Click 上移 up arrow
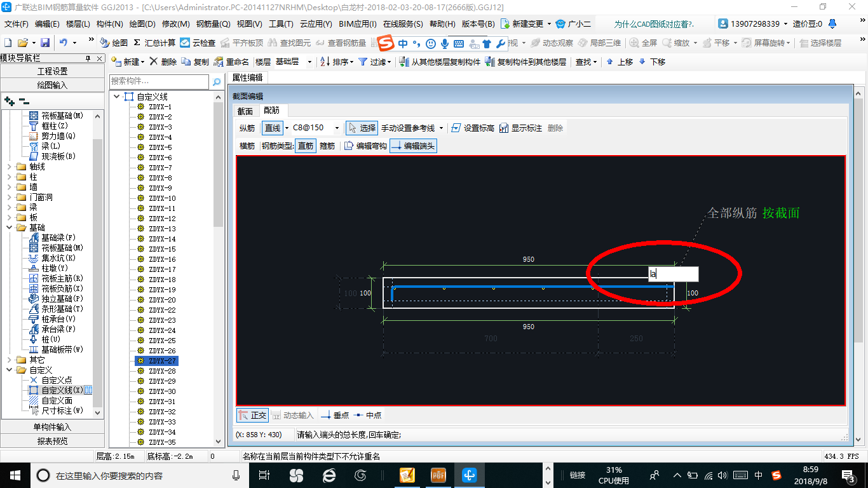 pos(610,62)
